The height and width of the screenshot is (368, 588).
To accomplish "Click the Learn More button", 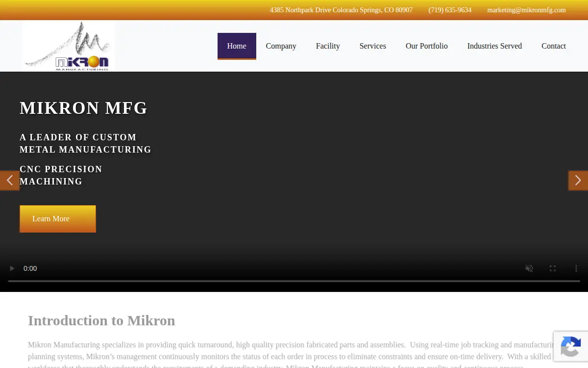I will (x=58, y=219).
